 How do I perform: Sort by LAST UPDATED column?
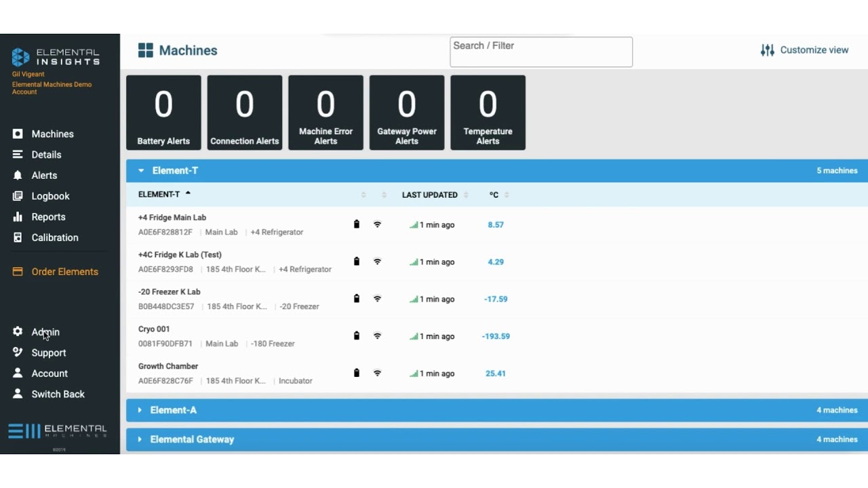(435, 195)
